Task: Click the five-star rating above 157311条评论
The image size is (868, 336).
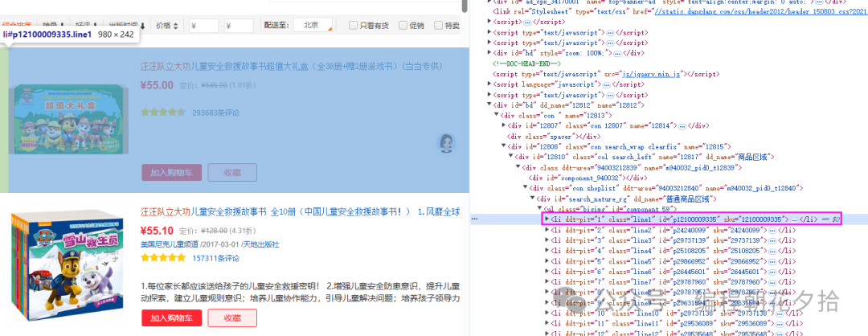Action: click(163, 258)
